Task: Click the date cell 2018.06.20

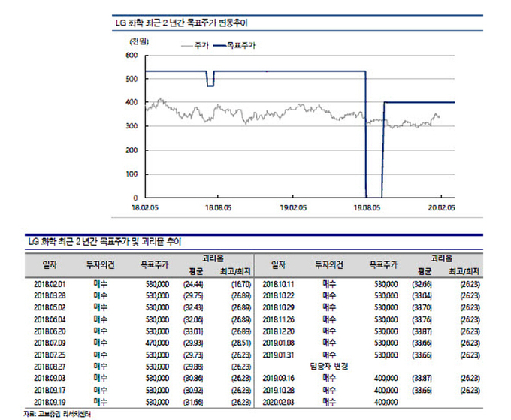Action: 50,331
